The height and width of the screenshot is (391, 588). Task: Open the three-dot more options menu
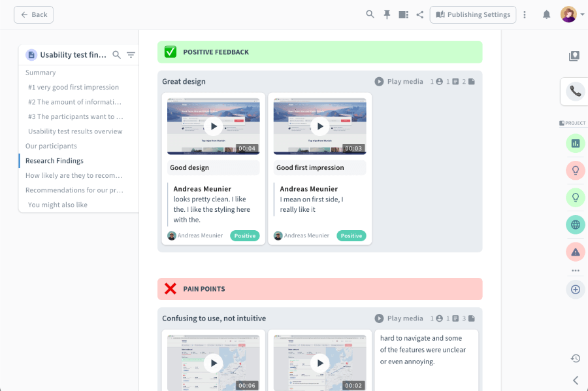(525, 14)
